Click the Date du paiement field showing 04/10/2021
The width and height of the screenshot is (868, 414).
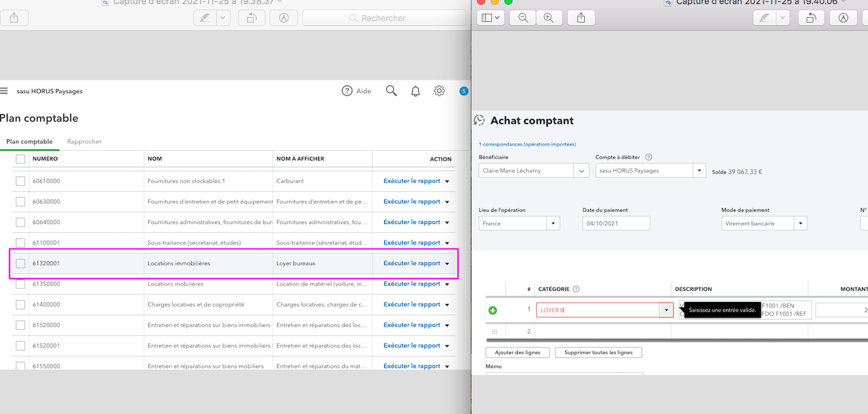coord(616,223)
